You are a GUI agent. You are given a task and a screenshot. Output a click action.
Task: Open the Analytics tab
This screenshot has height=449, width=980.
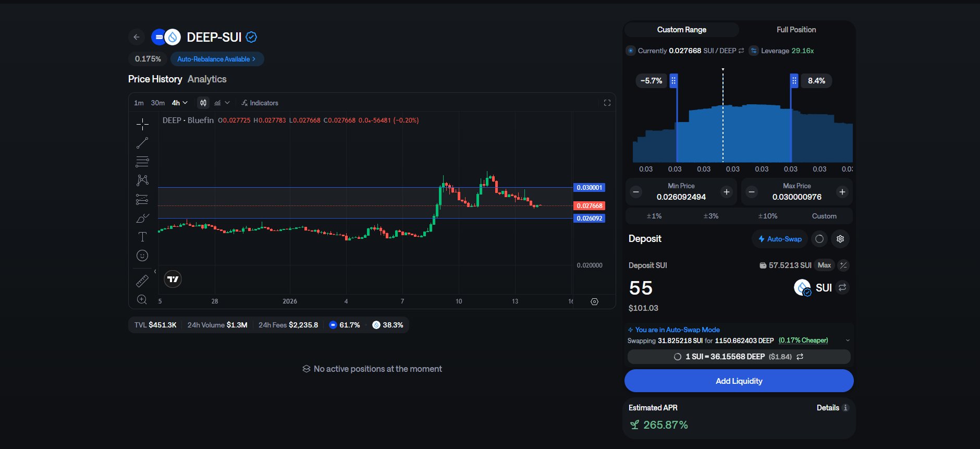click(x=207, y=79)
